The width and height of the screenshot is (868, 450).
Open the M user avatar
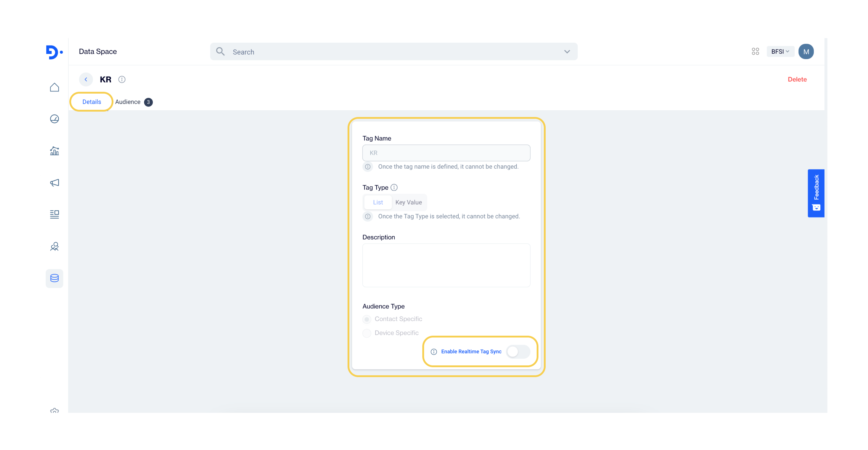806,52
